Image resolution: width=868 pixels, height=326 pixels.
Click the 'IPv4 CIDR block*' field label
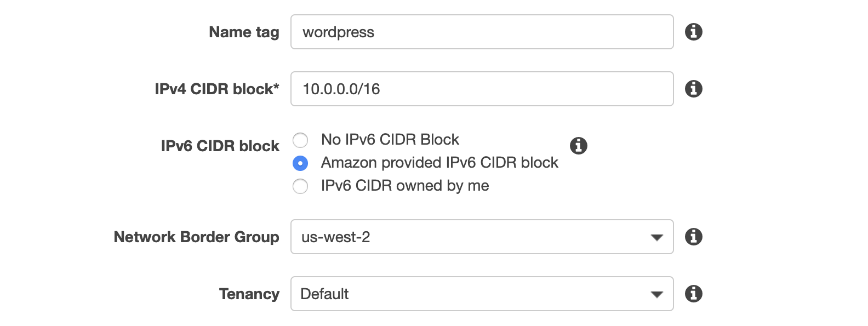click(x=217, y=89)
